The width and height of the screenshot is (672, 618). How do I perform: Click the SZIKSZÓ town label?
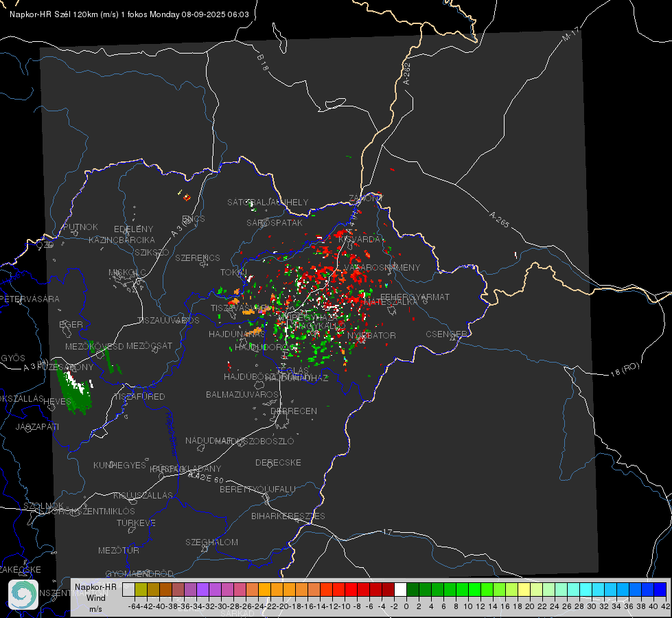point(152,252)
